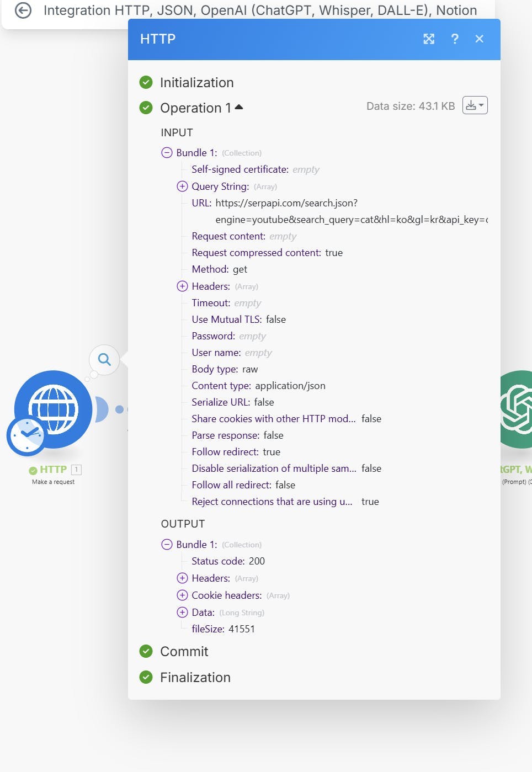
Task: Click the scenario title text
Action: point(260,10)
